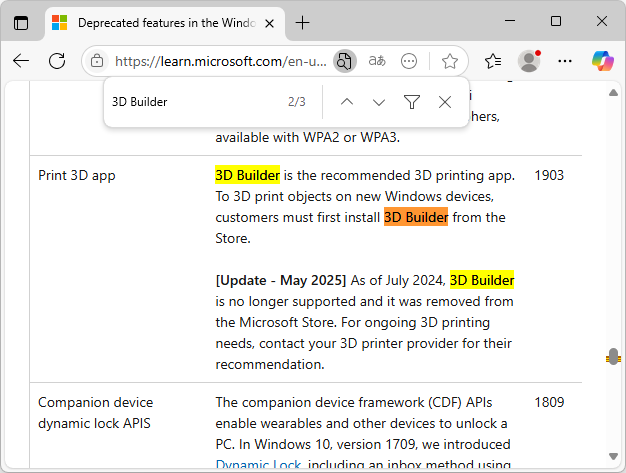Click the orange highlighted 3D Builder match
Image resolution: width=626 pixels, height=473 pixels.
coord(416,218)
